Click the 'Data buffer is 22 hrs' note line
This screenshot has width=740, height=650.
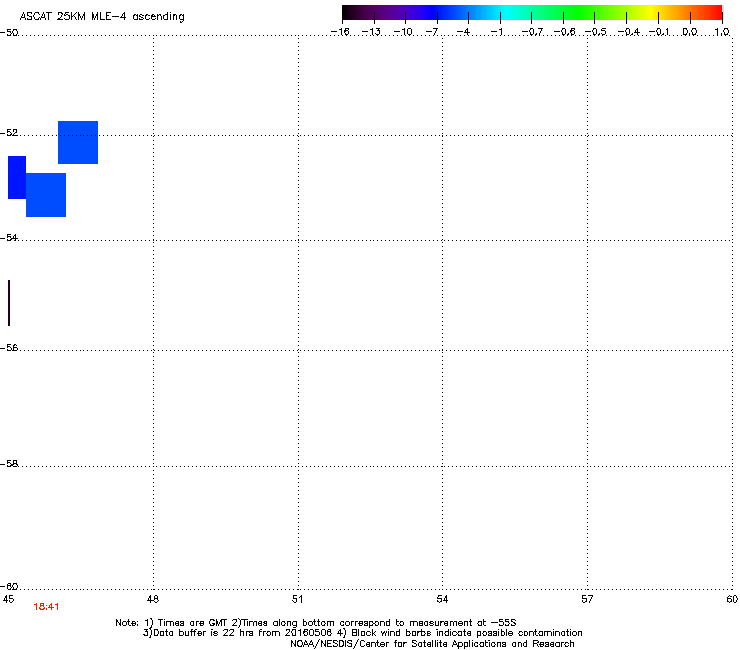362,633
